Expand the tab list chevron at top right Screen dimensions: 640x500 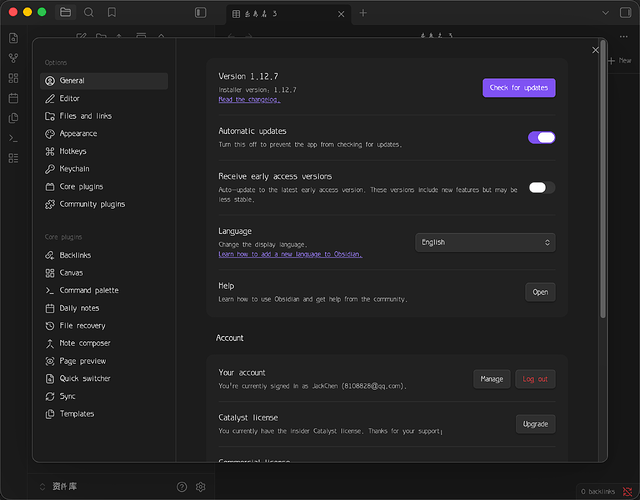[606, 13]
